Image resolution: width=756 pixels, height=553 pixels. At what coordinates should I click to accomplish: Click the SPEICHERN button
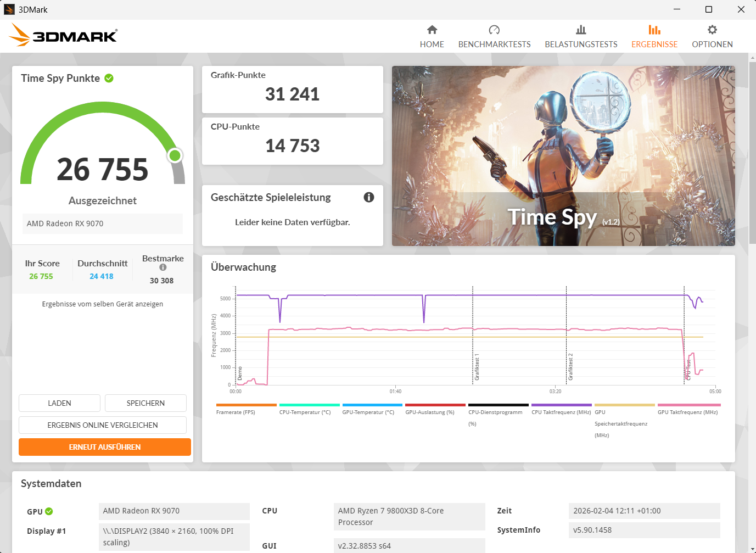click(x=145, y=403)
